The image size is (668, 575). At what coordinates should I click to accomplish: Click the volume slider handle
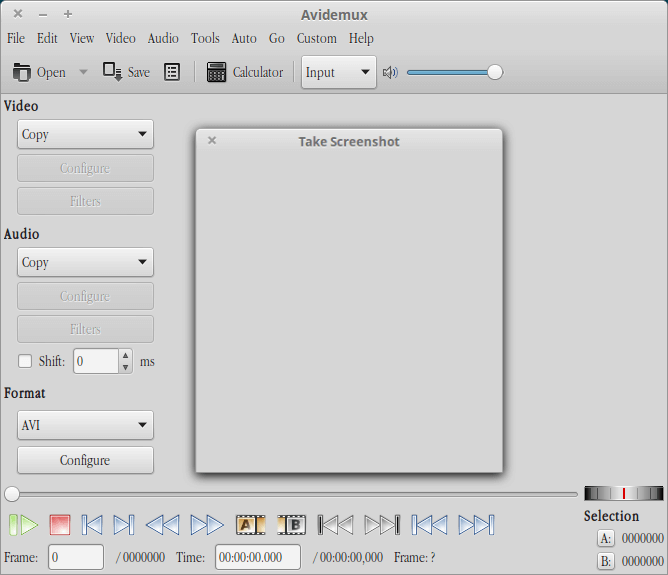(495, 72)
